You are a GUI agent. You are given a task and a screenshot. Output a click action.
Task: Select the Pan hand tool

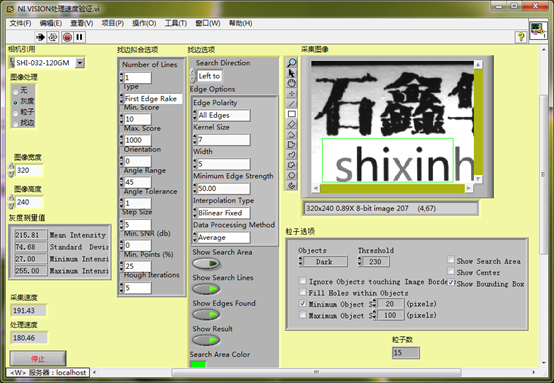click(292, 83)
